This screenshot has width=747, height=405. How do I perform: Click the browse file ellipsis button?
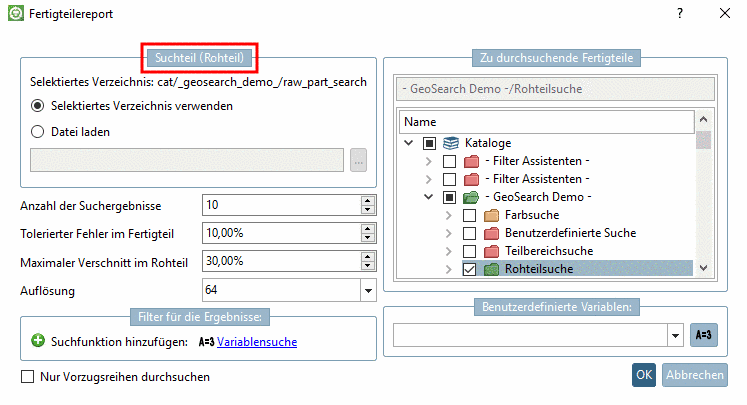(358, 160)
